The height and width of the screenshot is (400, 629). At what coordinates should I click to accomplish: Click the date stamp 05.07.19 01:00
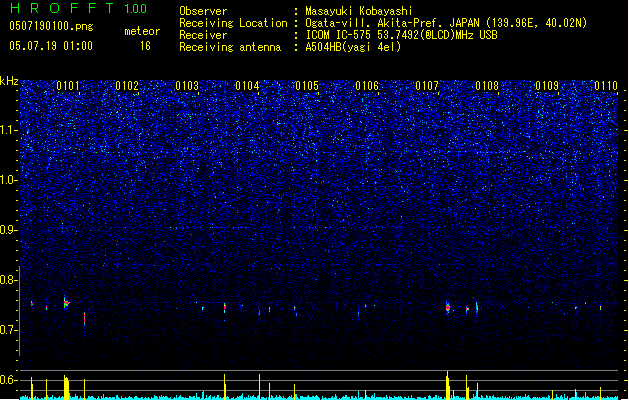coord(51,46)
